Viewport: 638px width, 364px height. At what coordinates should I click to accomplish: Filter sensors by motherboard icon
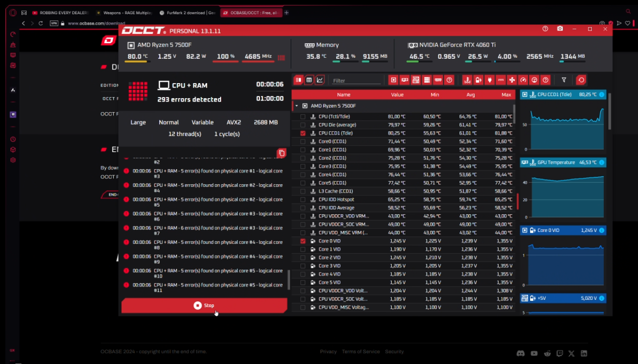click(416, 80)
